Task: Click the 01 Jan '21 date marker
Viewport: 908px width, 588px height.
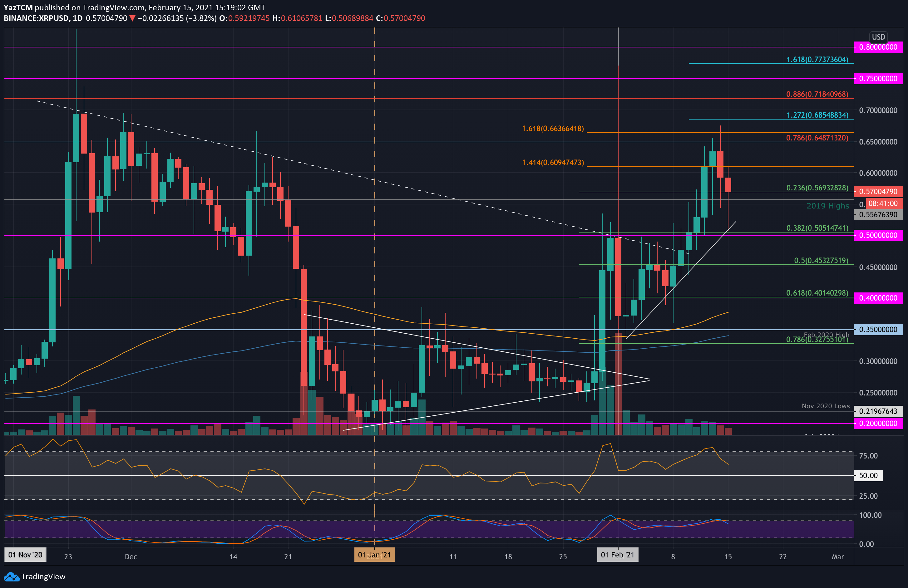Action: click(x=374, y=555)
